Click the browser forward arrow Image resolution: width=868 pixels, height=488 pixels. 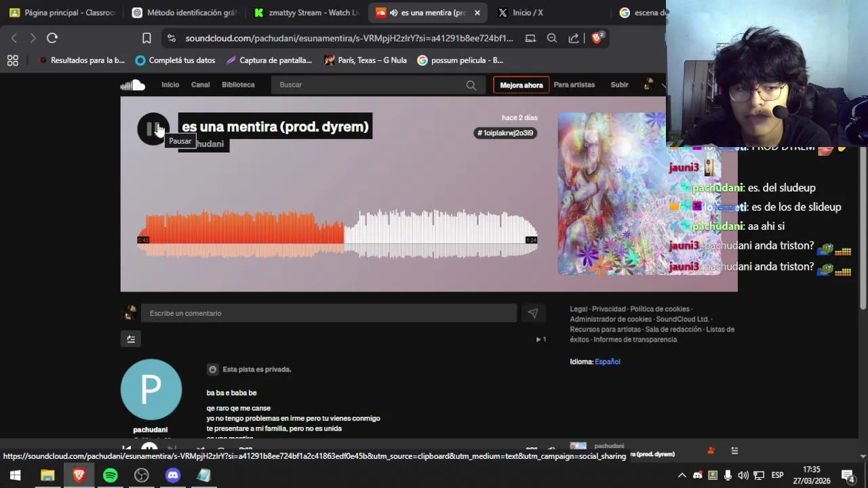[x=33, y=38]
